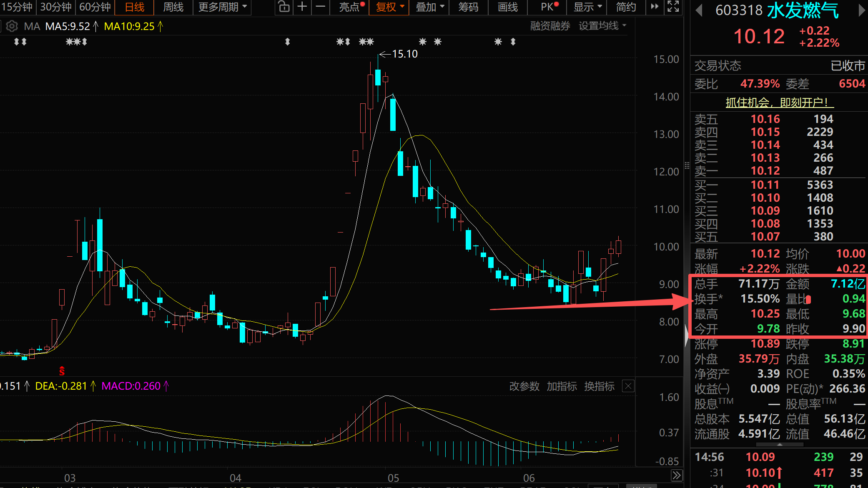Switch to 30分钟 period
The width and height of the screenshot is (868, 488).
(55, 7)
